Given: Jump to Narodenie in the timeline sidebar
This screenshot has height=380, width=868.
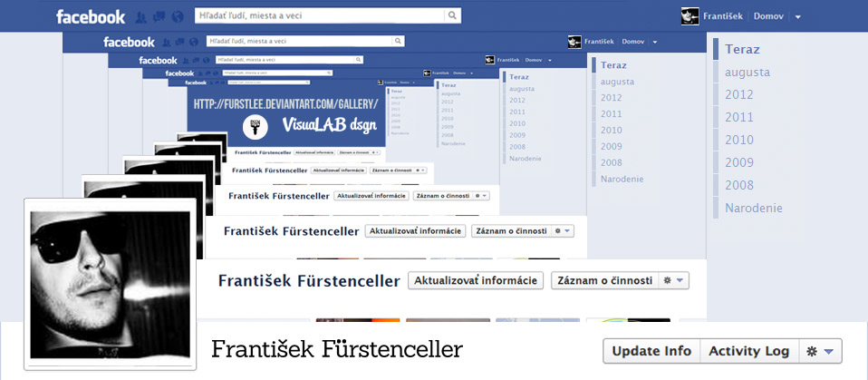Looking at the screenshot, I should coord(753,208).
